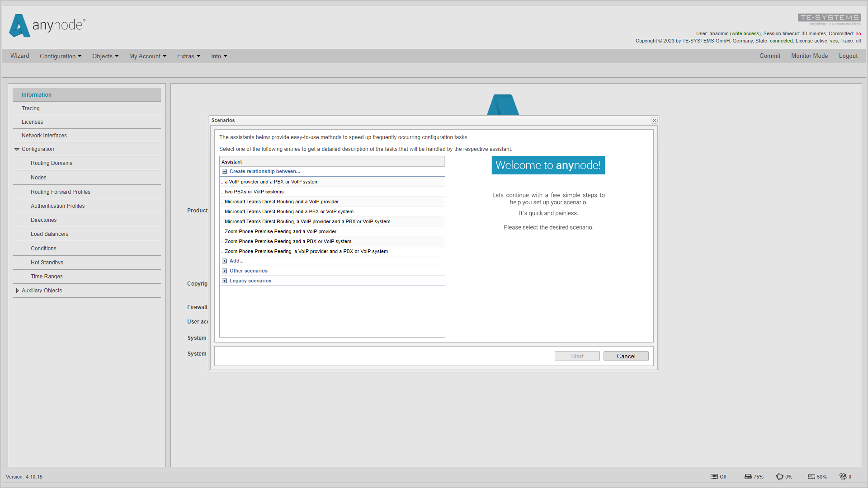Click the 'write access' status text

[x=745, y=33]
